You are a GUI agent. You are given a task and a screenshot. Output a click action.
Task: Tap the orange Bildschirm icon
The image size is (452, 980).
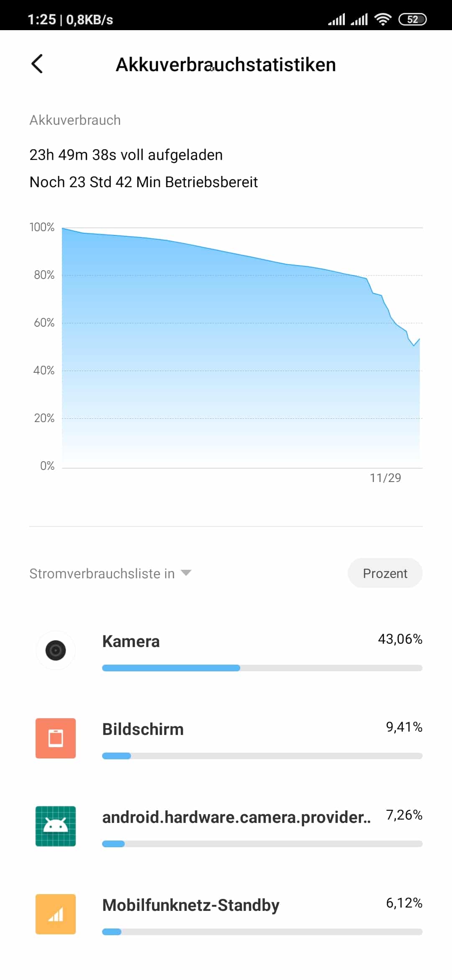click(x=56, y=738)
